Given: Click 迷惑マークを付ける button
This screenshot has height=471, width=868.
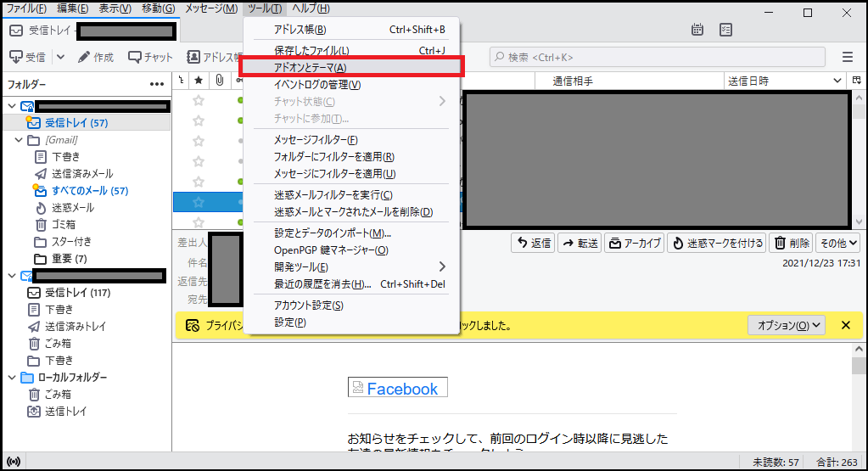Looking at the screenshot, I should [x=717, y=243].
